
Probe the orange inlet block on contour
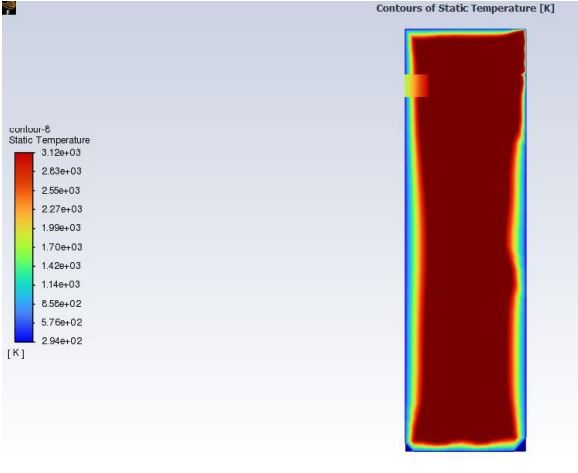coord(417,86)
